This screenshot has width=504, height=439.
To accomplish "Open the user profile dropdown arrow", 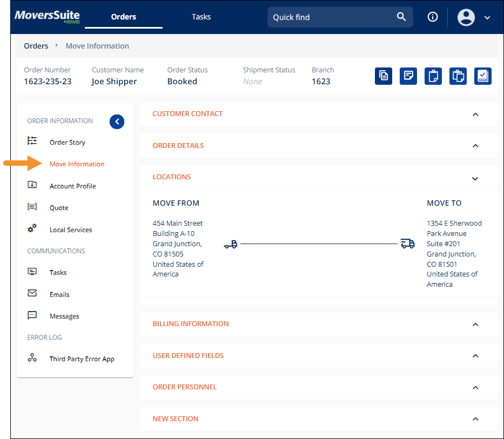I will pos(487,17).
